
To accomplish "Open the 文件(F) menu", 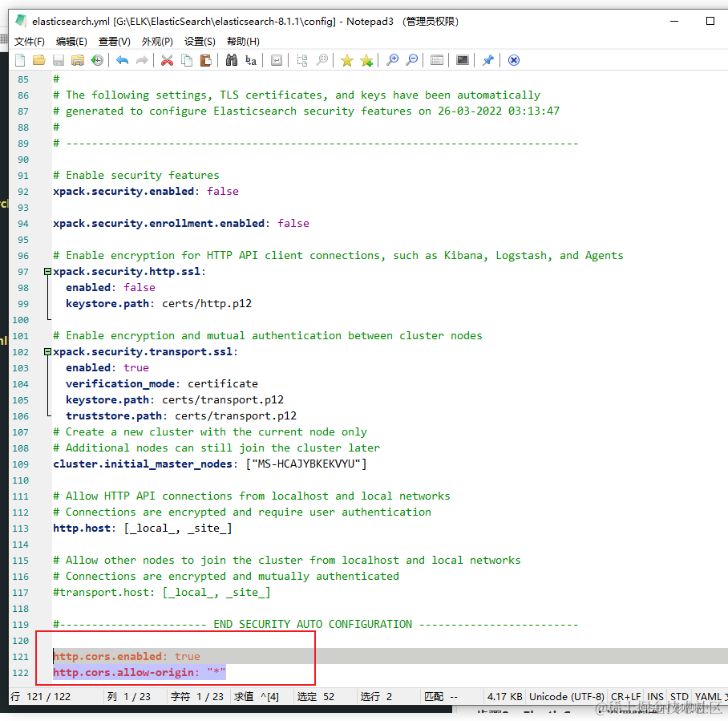I will pyautogui.click(x=29, y=42).
